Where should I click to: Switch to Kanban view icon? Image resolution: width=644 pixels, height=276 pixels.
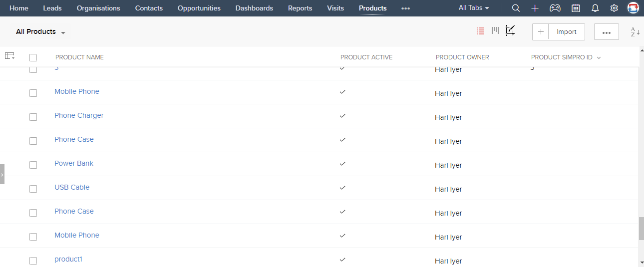click(495, 30)
